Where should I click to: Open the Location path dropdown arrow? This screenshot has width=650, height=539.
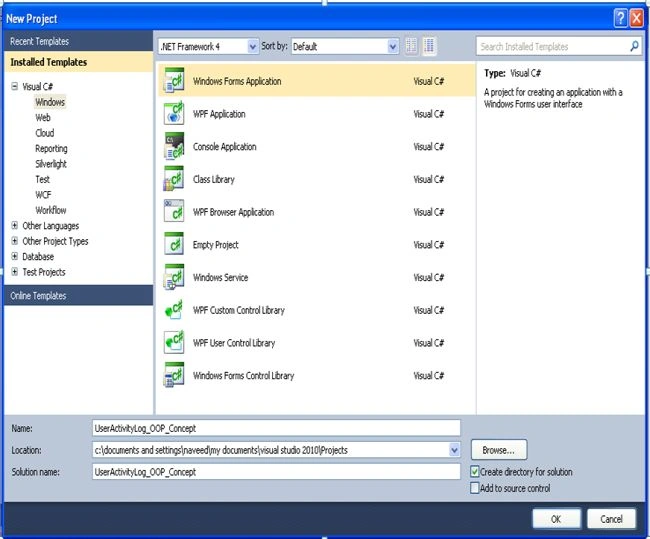tap(454, 450)
